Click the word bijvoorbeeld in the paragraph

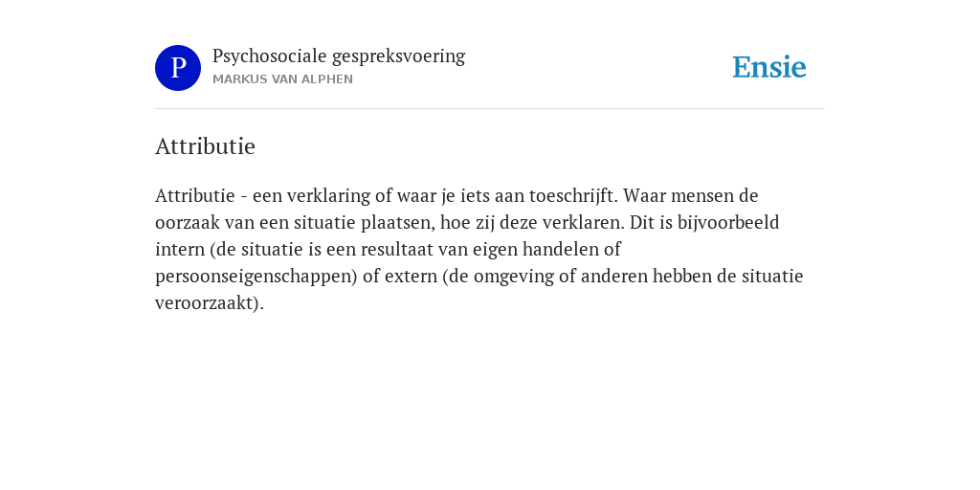pyautogui.click(x=728, y=222)
